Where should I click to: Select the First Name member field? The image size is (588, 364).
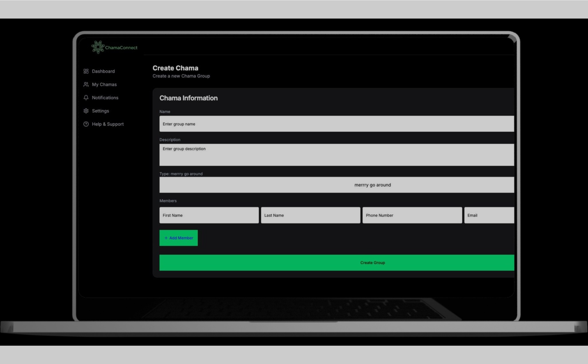(209, 215)
